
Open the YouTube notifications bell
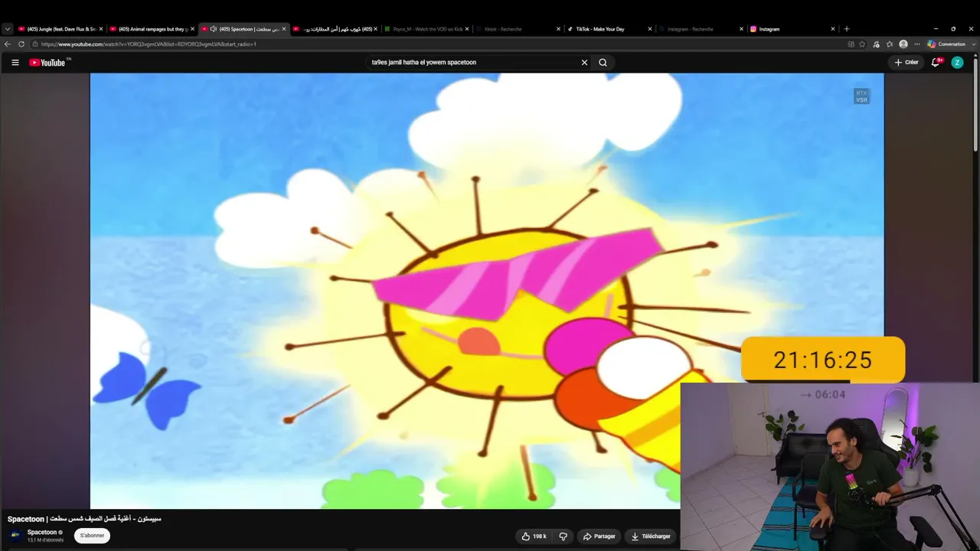[936, 63]
